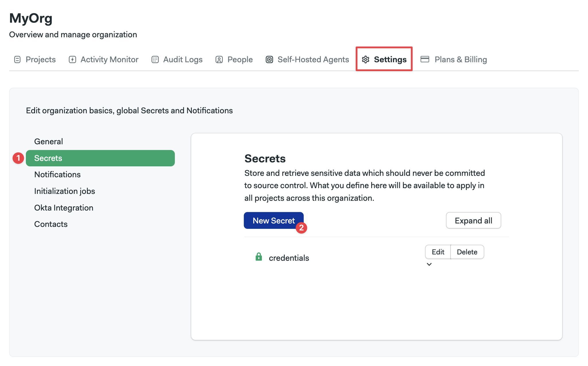Edit the credentials secret
588x366 pixels.
(438, 252)
